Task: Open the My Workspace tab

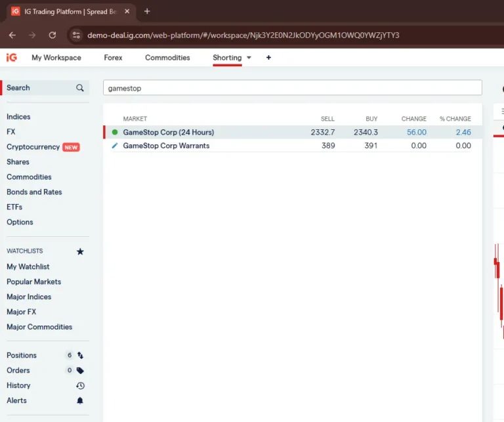Action: point(56,58)
